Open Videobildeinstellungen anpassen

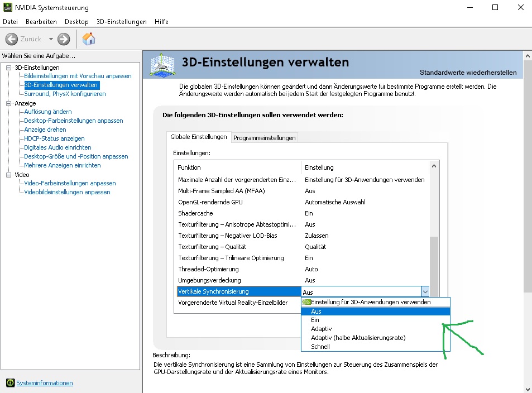[67, 192]
